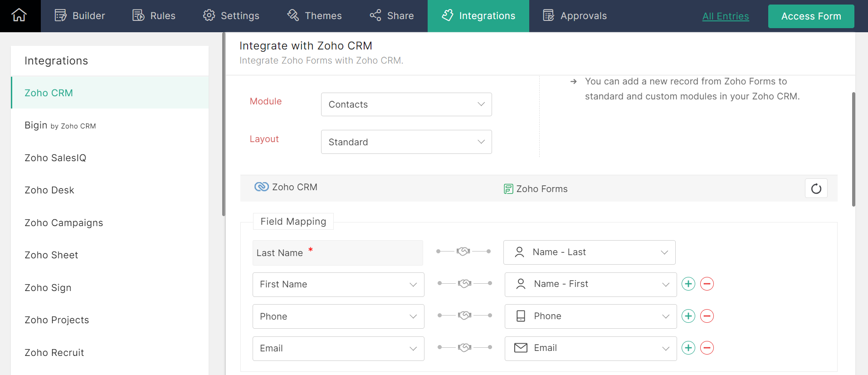Click the main panel vertical scrollbar

coord(853,150)
